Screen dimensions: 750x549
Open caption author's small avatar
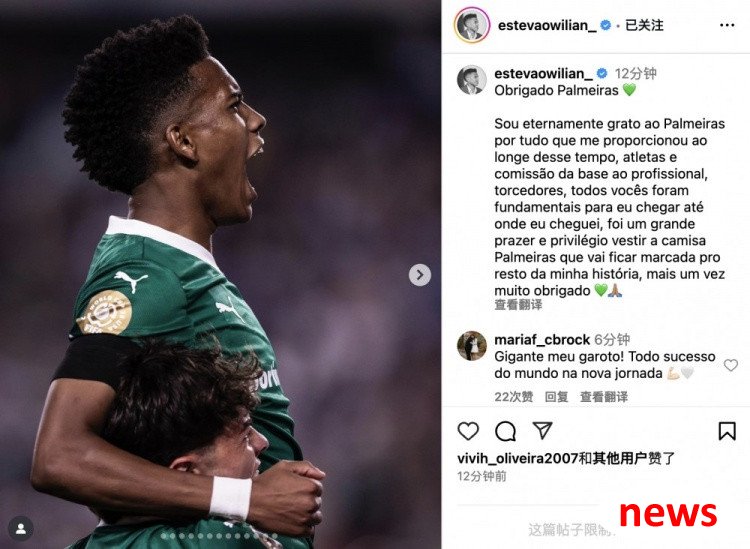[472, 79]
